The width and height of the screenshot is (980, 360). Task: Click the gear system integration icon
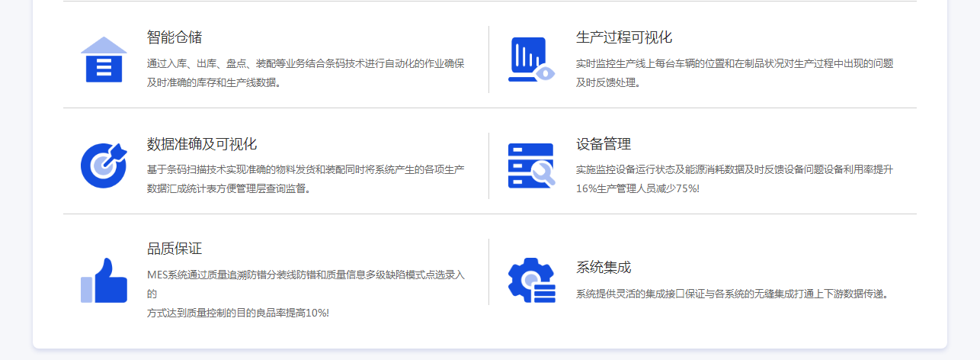click(x=531, y=280)
